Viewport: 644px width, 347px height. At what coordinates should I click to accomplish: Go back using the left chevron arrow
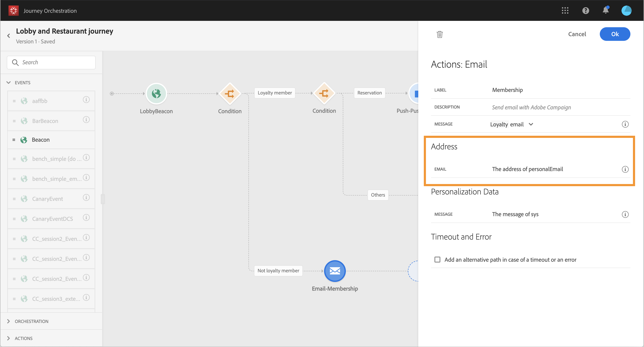pos(9,36)
